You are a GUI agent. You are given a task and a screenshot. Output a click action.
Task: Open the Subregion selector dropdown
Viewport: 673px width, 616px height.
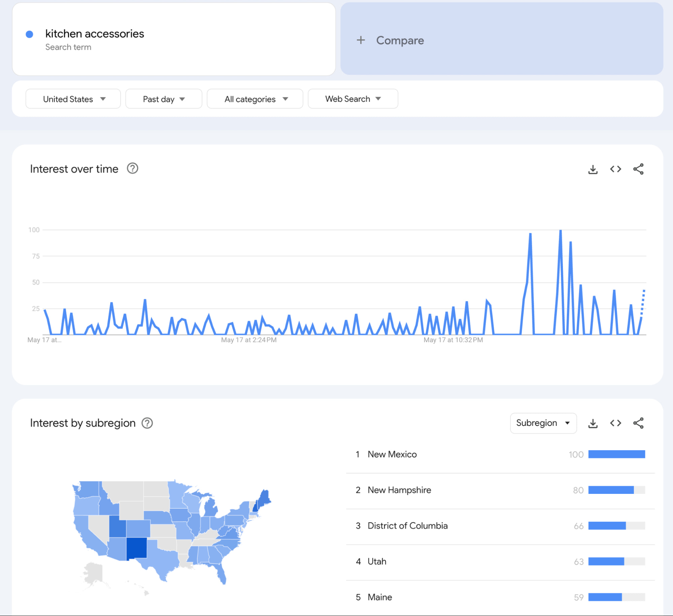(543, 423)
